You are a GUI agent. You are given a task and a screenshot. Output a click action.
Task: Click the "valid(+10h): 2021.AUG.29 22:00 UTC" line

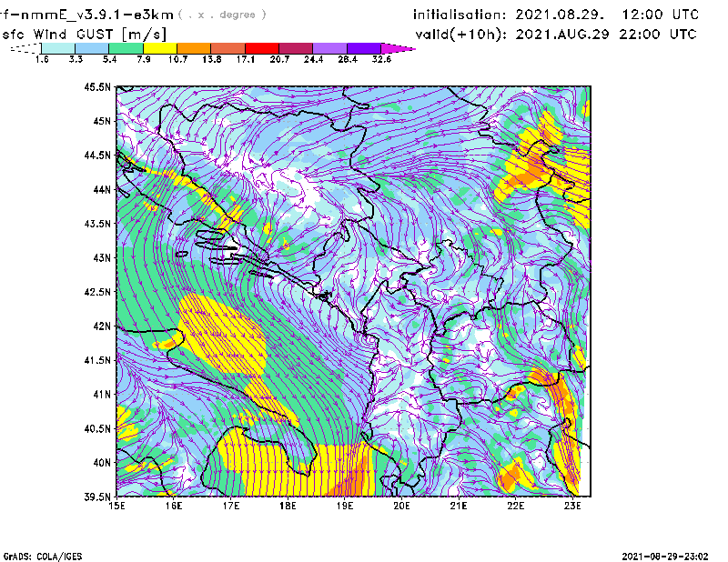556,35
